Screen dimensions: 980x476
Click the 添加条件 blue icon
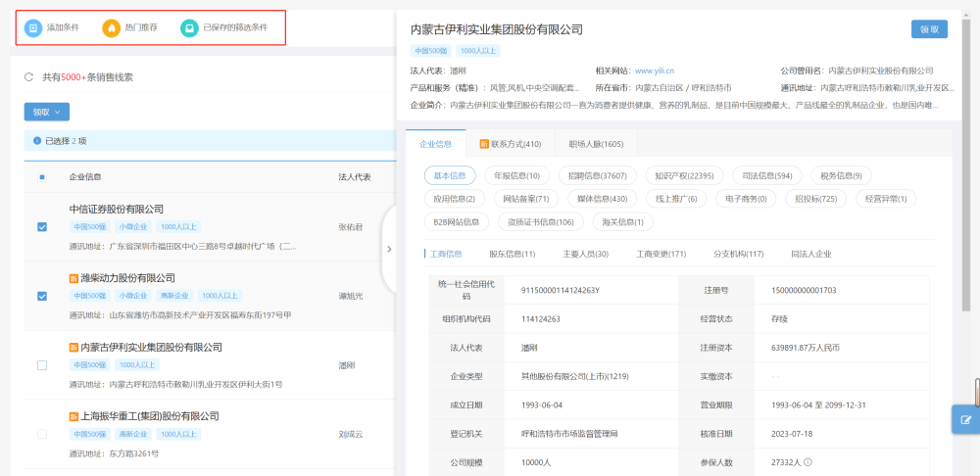pyautogui.click(x=33, y=28)
